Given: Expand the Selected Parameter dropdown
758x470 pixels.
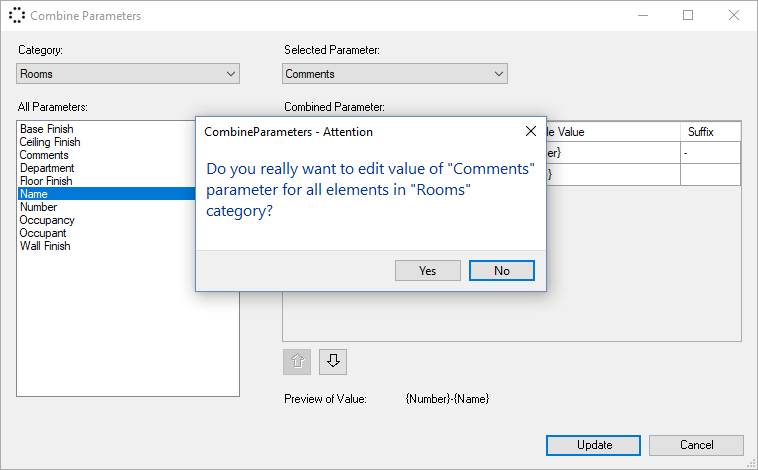Looking at the screenshot, I should 395,74.
